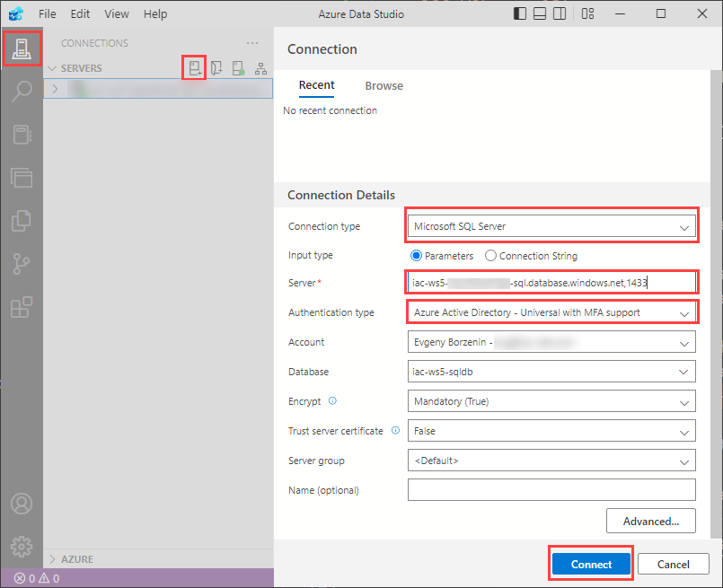Open the View menu
This screenshot has width=723, height=588.
[116, 13]
